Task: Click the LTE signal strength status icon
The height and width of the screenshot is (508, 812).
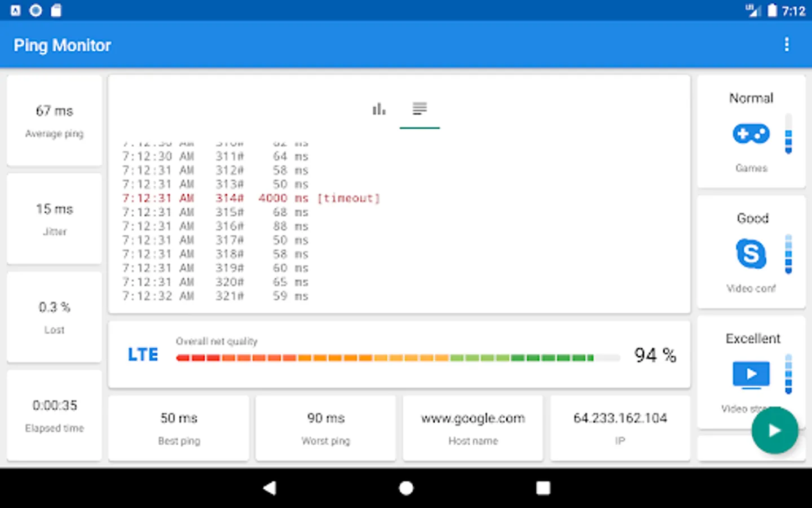Action: click(753, 11)
